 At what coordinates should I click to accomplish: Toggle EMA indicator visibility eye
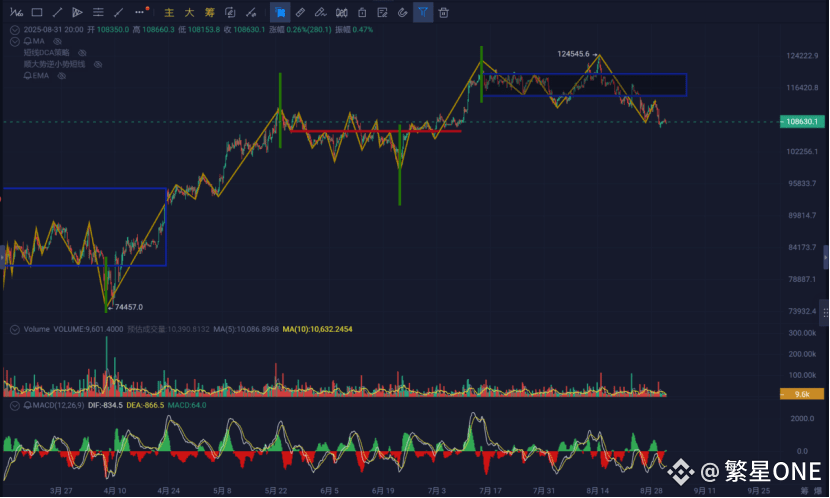click(61, 76)
